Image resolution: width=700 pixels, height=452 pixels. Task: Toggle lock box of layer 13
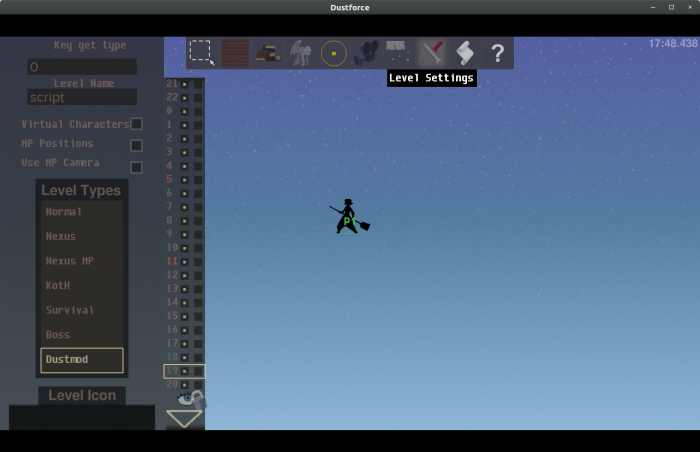pyautogui.click(x=198, y=289)
